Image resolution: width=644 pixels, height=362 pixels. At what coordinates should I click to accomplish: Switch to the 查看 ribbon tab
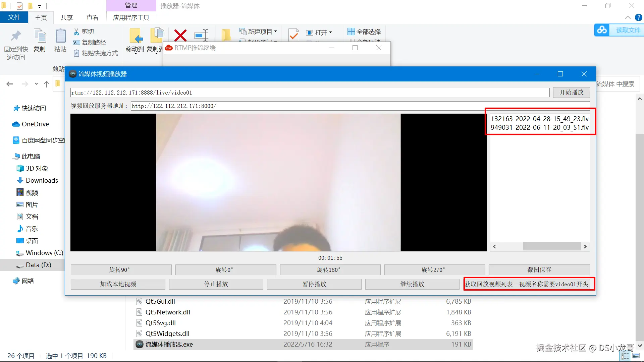point(93,17)
